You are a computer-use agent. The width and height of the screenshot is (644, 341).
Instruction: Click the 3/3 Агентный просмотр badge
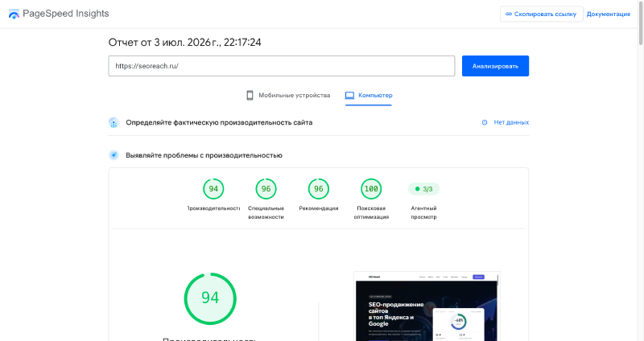click(x=423, y=189)
